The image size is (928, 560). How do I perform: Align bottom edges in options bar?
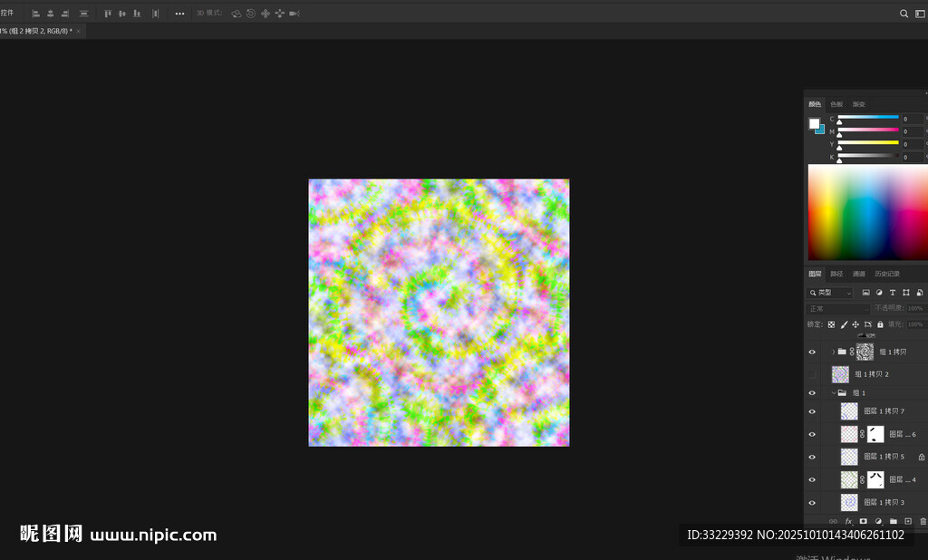click(x=137, y=13)
